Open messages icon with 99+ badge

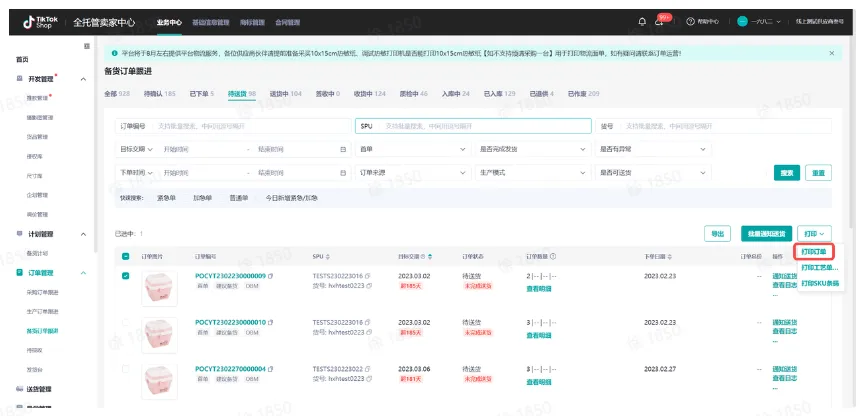[660, 21]
